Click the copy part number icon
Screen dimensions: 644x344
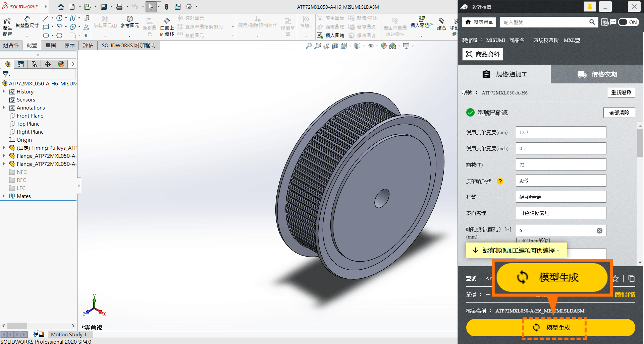click(x=631, y=278)
